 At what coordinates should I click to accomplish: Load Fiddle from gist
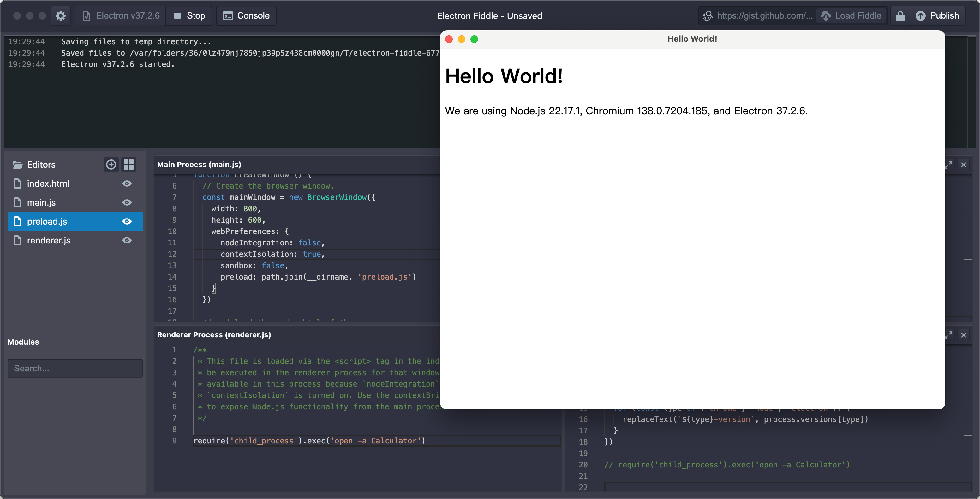point(851,15)
